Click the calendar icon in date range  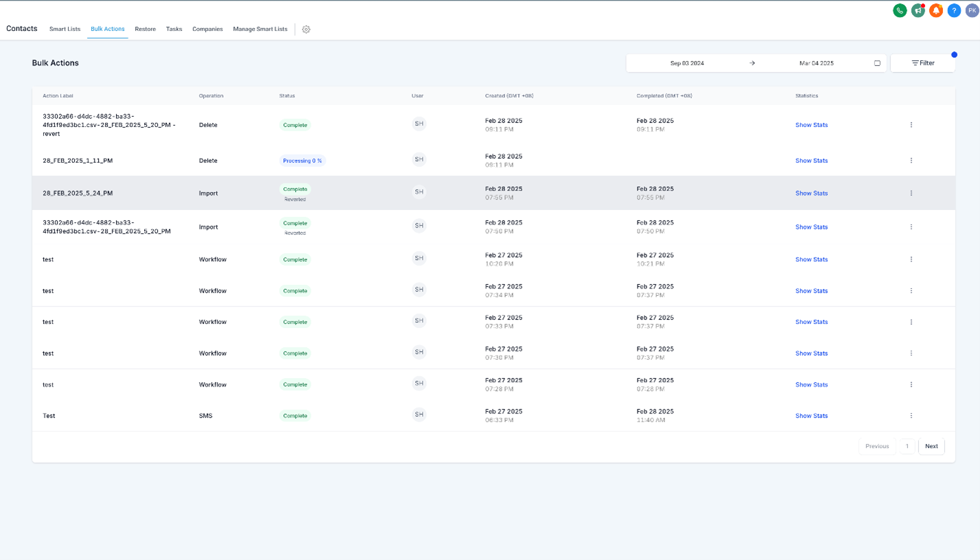point(877,63)
